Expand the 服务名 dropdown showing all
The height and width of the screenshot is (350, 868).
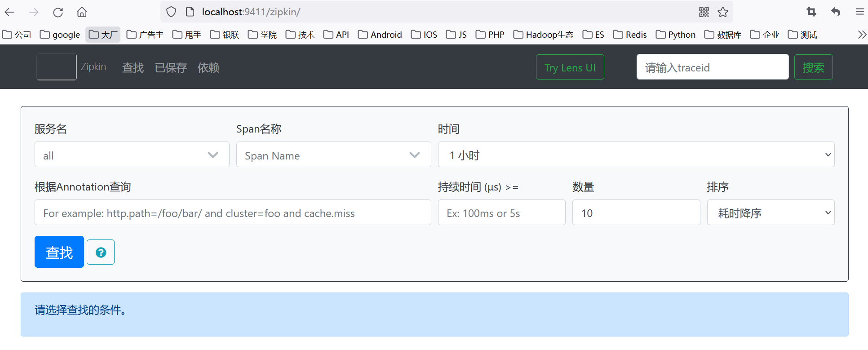click(132, 155)
